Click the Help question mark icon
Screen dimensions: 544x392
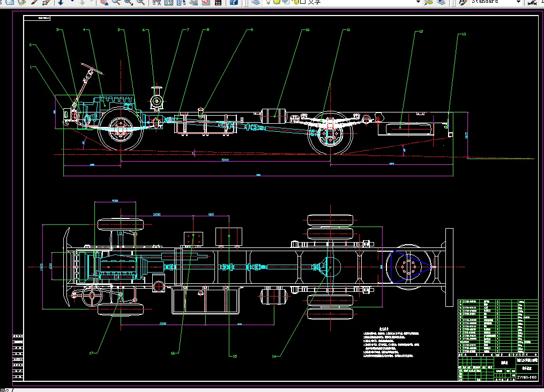tap(234, 2)
